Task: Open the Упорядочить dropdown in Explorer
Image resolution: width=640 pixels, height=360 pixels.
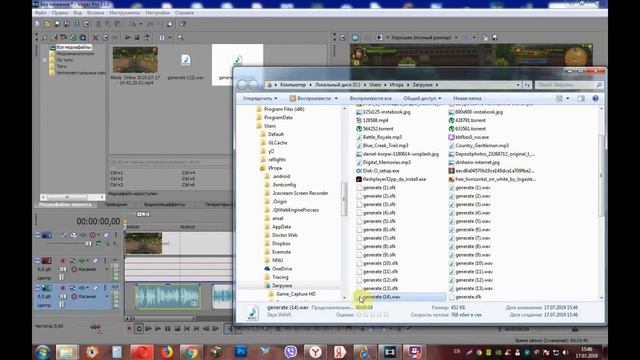Action: pyautogui.click(x=260, y=98)
